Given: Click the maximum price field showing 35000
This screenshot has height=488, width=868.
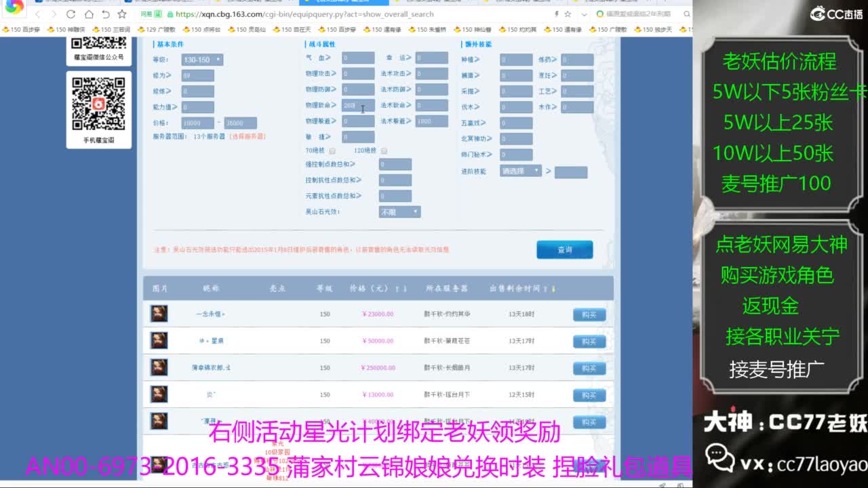Looking at the screenshot, I should (241, 123).
